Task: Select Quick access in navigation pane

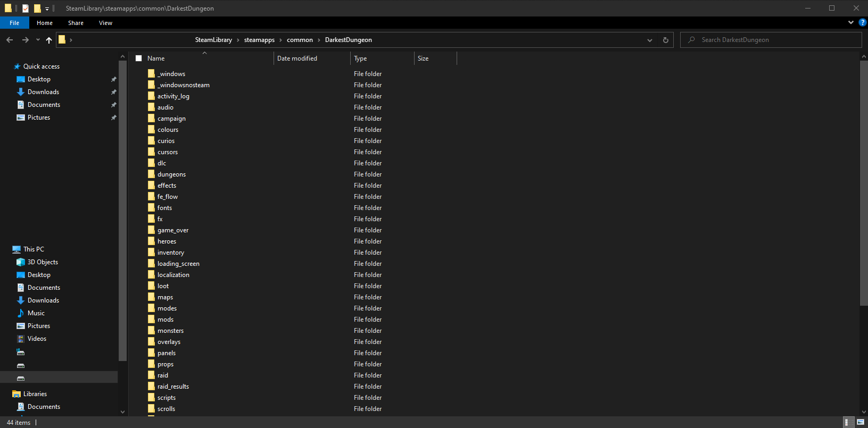Action: tap(41, 66)
